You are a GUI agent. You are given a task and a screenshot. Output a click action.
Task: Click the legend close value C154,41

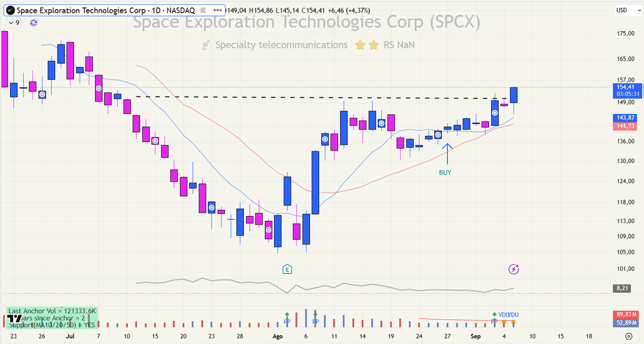(x=313, y=10)
